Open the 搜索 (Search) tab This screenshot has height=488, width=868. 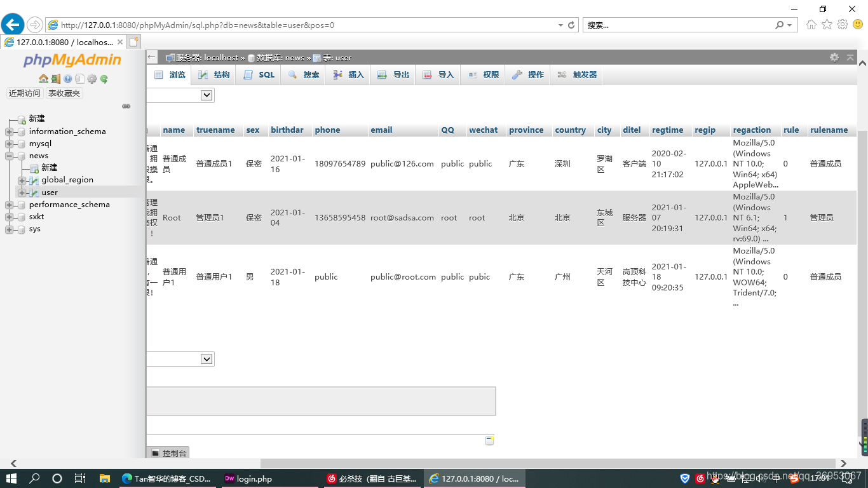[x=303, y=75]
